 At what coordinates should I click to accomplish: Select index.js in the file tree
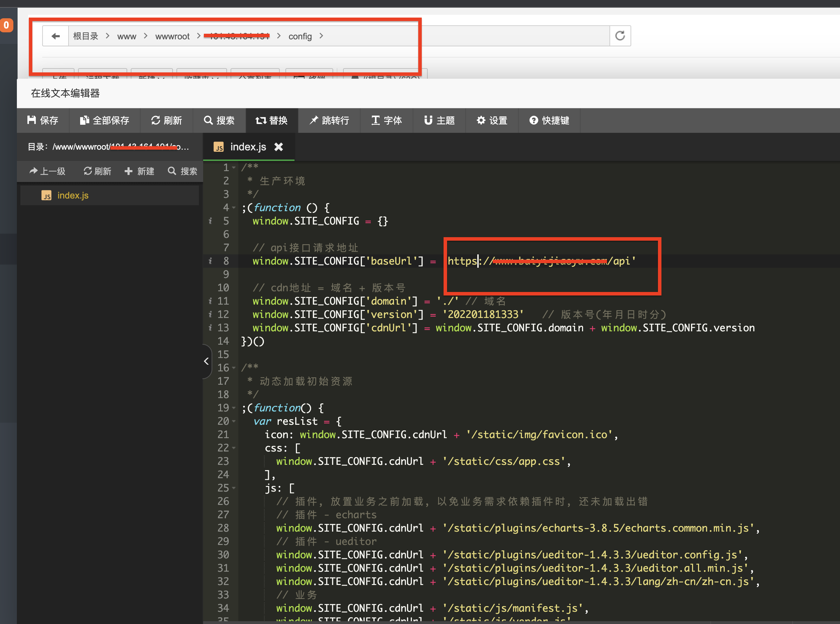point(72,195)
